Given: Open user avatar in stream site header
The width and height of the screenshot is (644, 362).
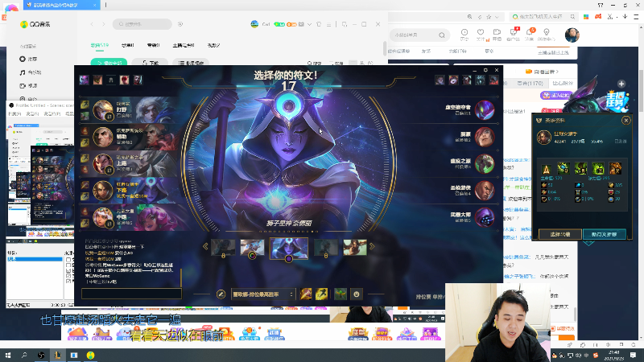Looking at the screenshot, I should (x=572, y=35).
